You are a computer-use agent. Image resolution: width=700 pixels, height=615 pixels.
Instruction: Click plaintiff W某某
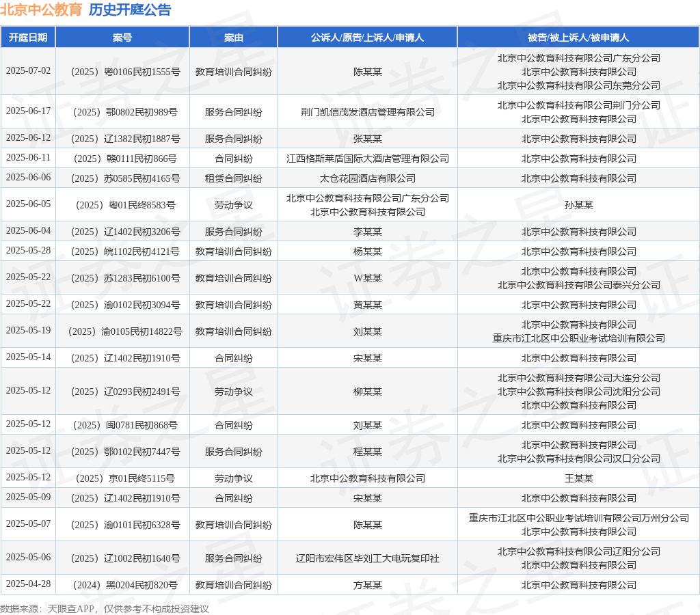pos(367,278)
